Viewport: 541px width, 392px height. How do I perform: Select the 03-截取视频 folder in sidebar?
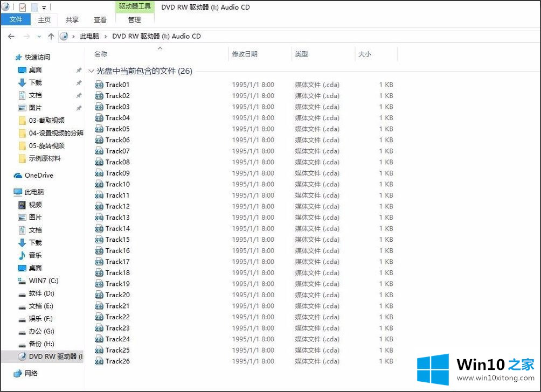coord(46,121)
